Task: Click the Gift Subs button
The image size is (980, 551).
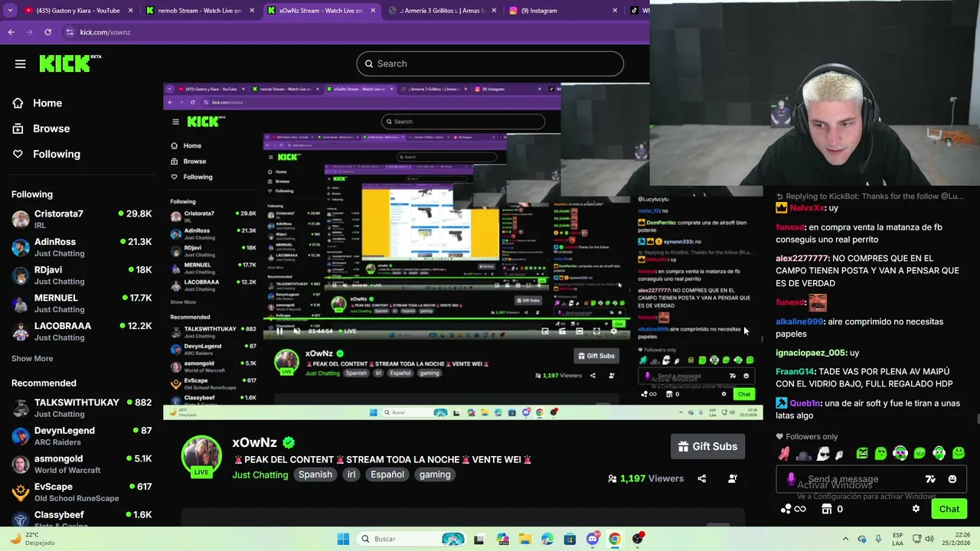Action: point(708,446)
